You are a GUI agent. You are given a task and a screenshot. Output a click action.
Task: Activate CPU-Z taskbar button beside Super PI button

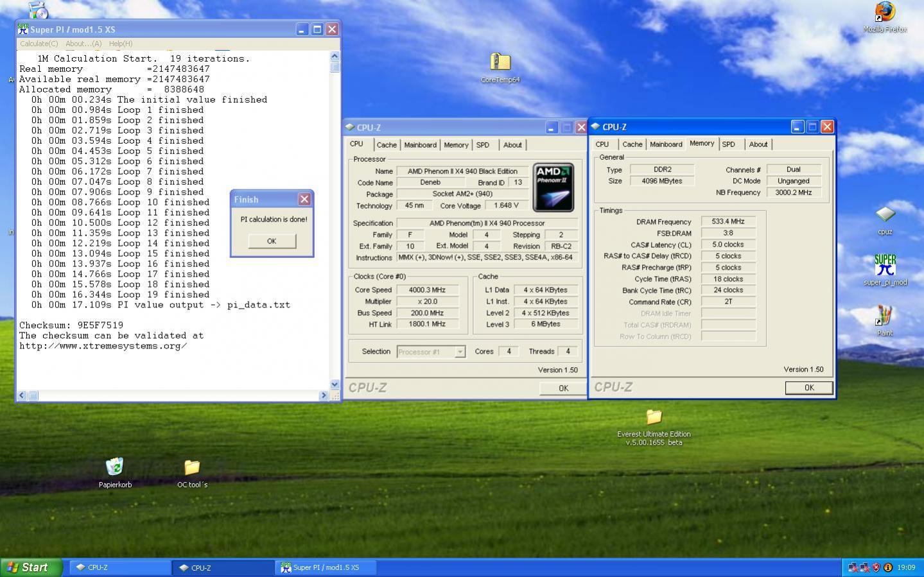(223, 567)
